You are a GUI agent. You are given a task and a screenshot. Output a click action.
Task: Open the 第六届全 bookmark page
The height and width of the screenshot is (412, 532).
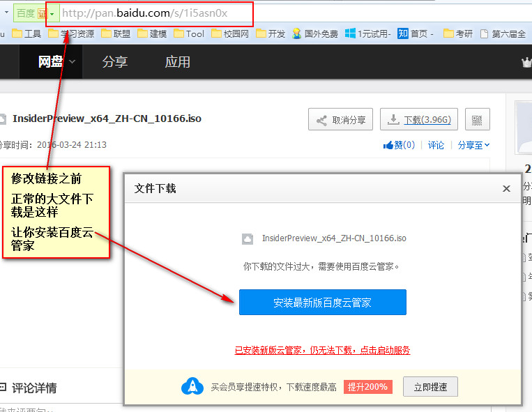click(503, 33)
